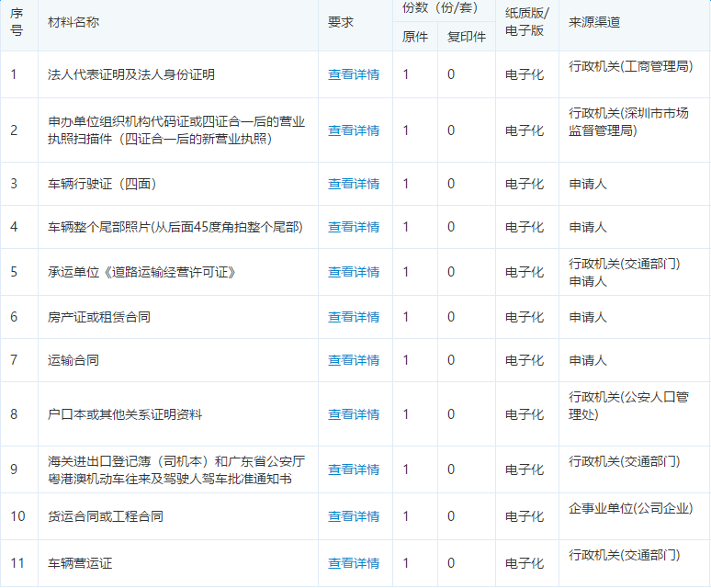点击车辆整个尾部照片的查看详情
The height and width of the screenshot is (588, 711).
coord(354,227)
